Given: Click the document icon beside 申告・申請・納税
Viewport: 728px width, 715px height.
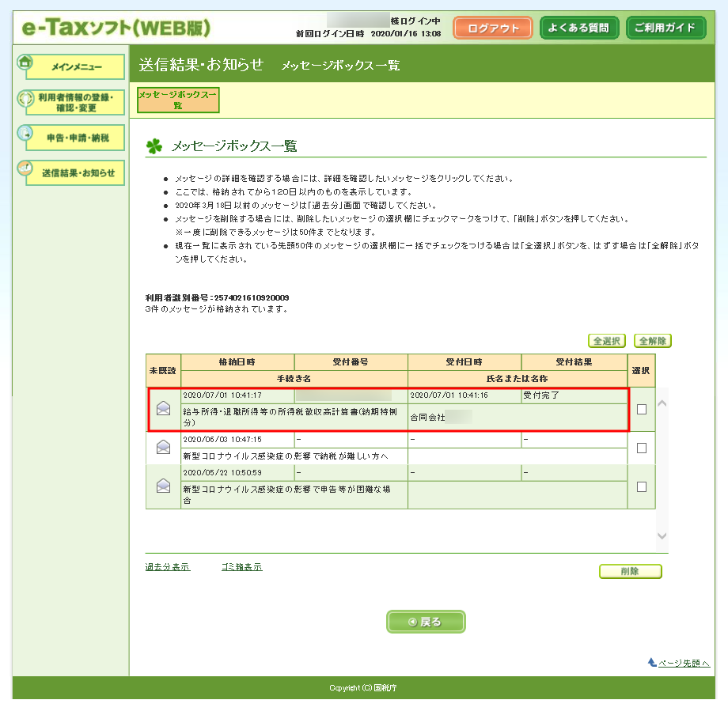Looking at the screenshot, I should pyautogui.click(x=25, y=133).
